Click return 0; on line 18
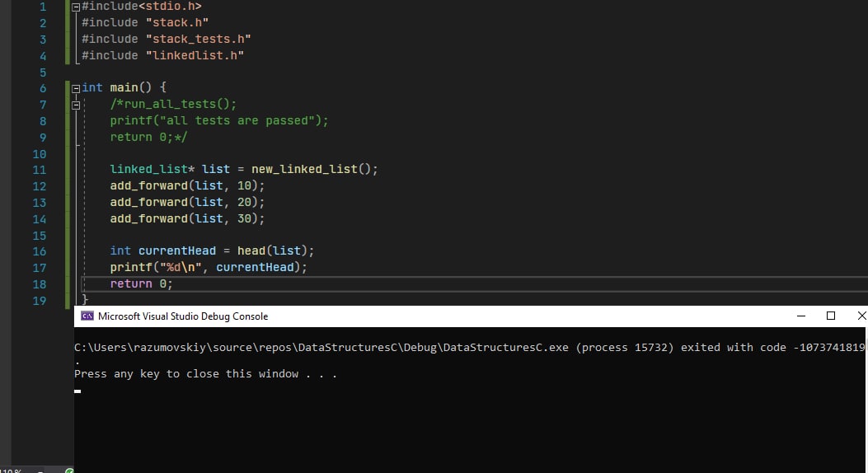Screen dimensions: 868x473 [141, 283]
